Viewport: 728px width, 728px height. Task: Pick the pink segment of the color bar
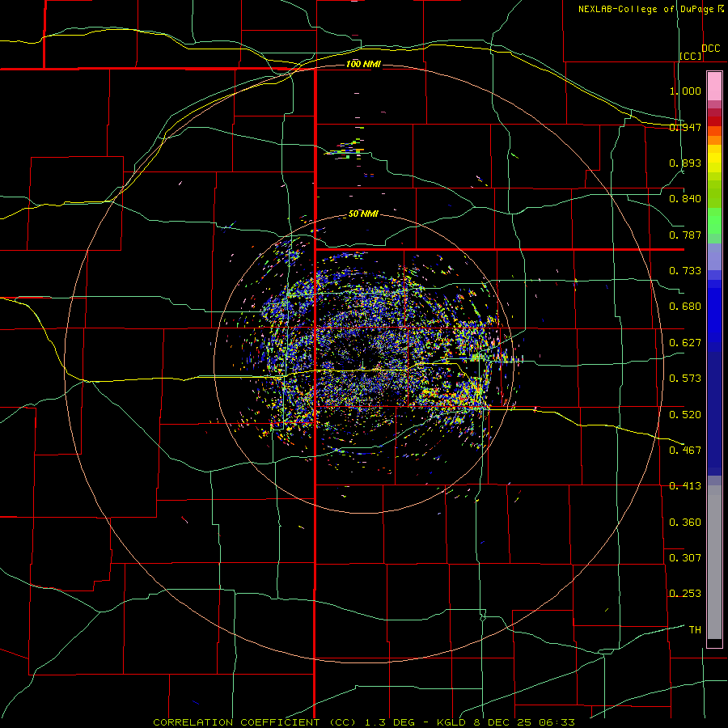point(714,87)
